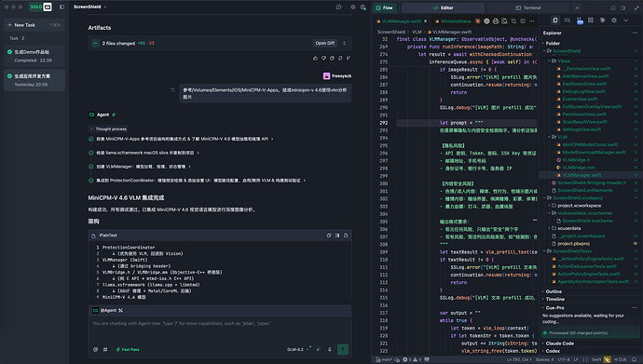Expand the Thought process section
The height and width of the screenshot is (364, 643).
[x=108, y=129]
